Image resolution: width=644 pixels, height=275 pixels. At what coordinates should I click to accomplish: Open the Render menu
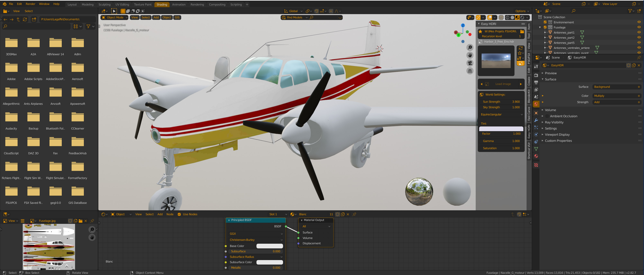pyautogui.click(x=30, y=4)
